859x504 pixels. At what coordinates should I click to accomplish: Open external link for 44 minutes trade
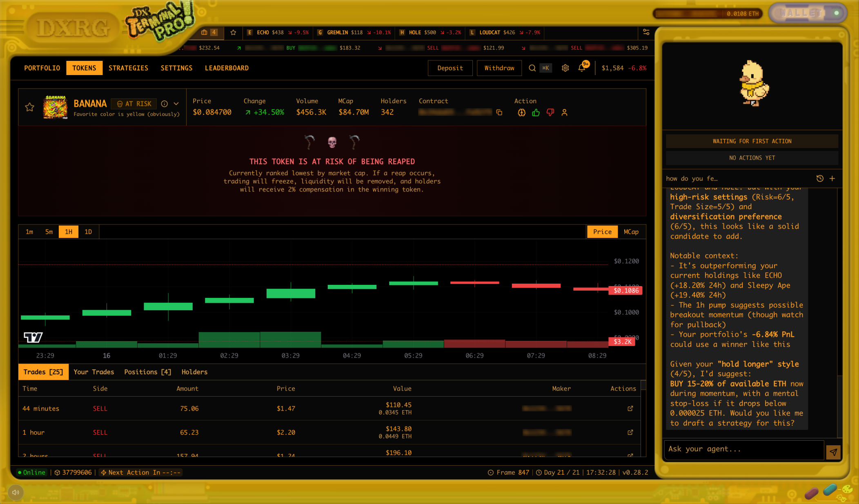[630, 409]
